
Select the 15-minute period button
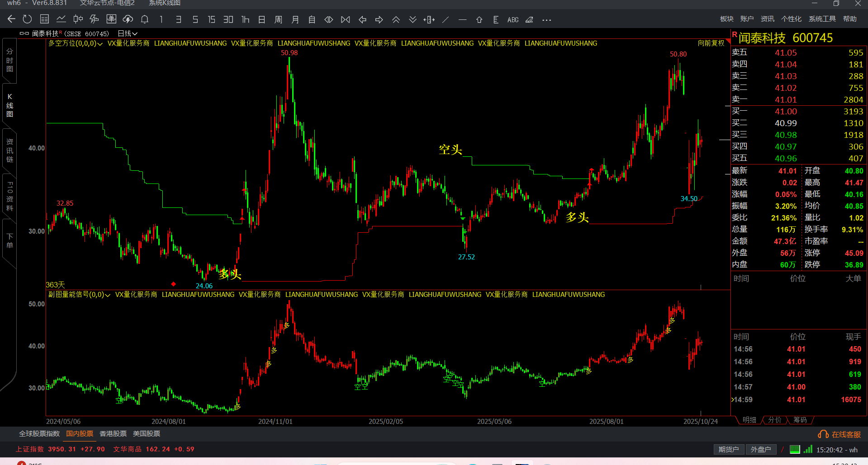[211, 19]
